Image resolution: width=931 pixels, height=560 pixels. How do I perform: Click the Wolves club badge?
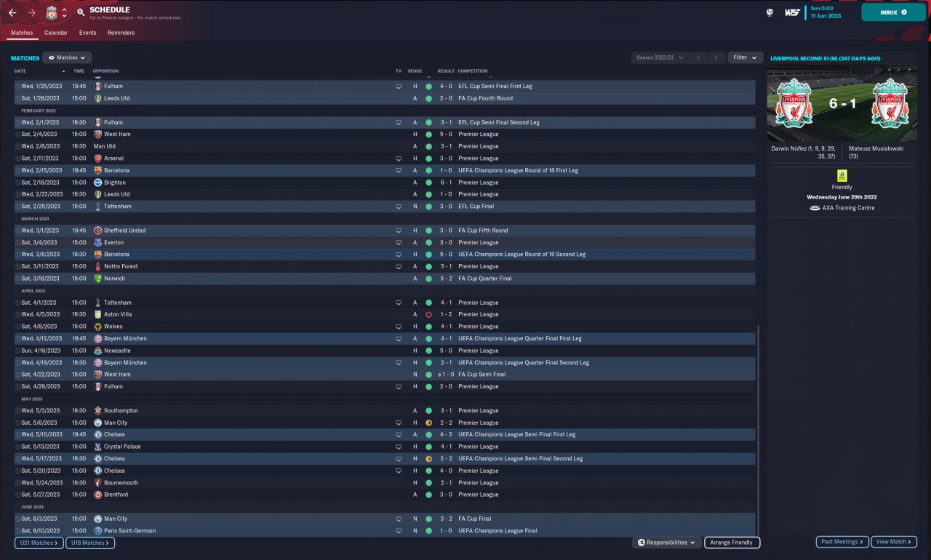pos(97,327)
